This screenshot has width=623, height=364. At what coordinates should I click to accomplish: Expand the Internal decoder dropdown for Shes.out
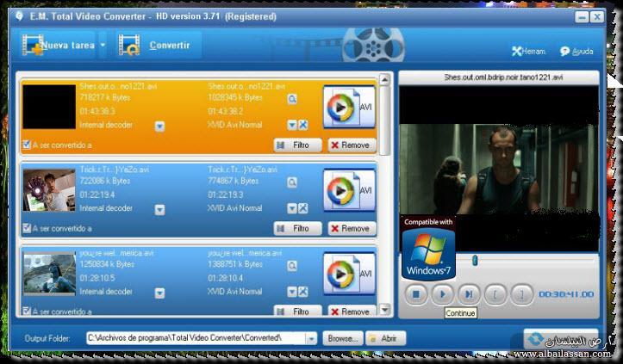159,126
